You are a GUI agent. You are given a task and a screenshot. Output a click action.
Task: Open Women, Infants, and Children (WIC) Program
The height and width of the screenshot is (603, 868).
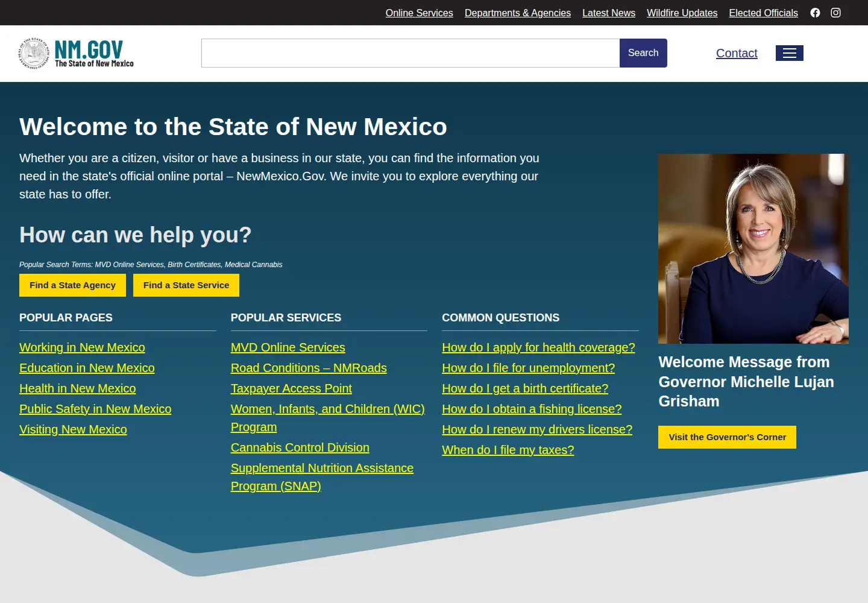(x=328, y=418)
